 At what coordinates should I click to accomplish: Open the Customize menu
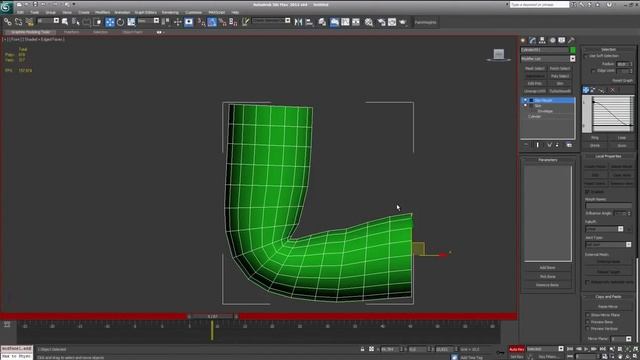(193, 12)
